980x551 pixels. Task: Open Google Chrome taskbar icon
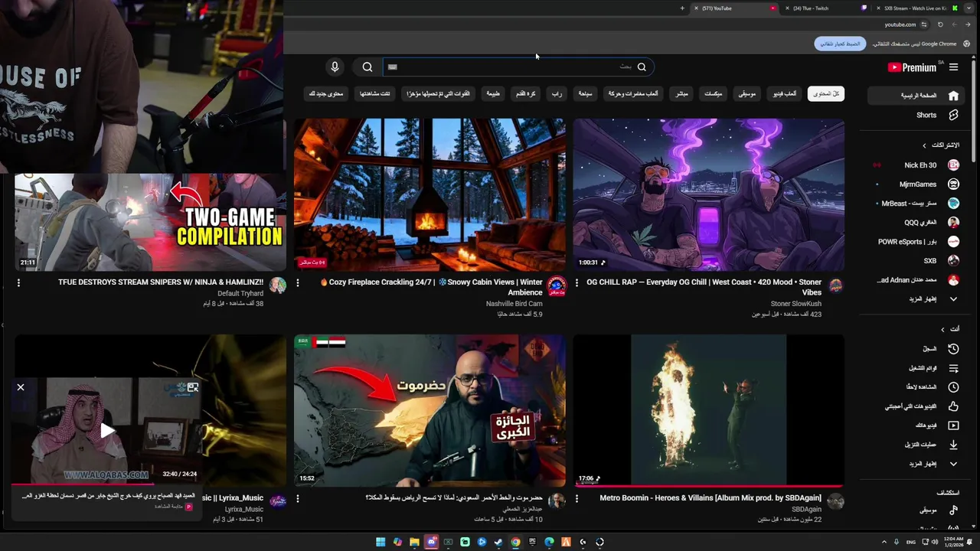(515, 542)
